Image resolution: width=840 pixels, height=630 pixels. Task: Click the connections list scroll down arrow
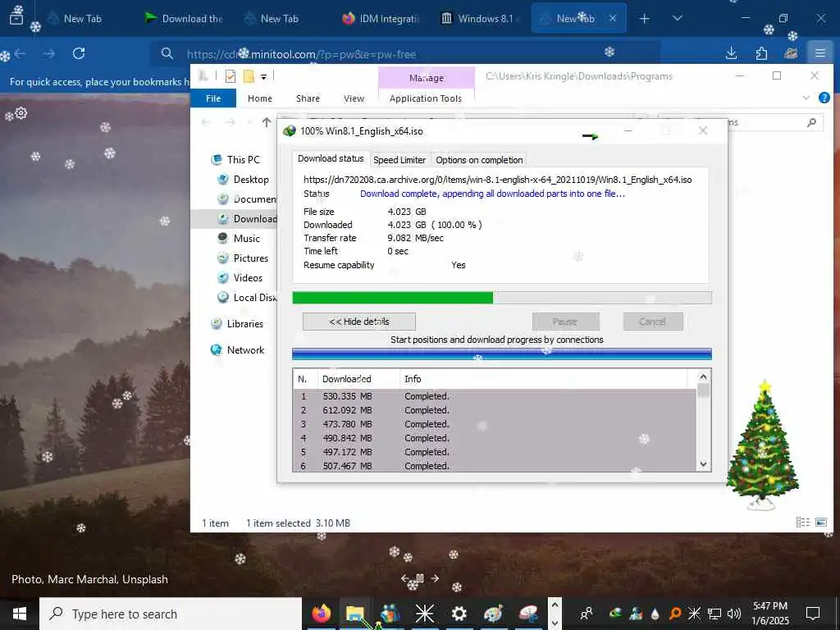(703, 464)
